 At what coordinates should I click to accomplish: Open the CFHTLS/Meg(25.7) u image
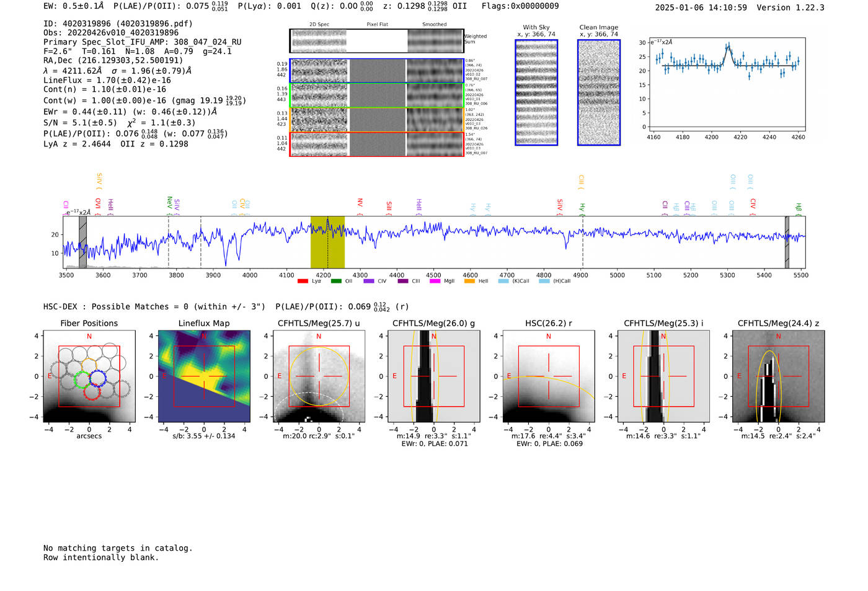tap(319, 376)
